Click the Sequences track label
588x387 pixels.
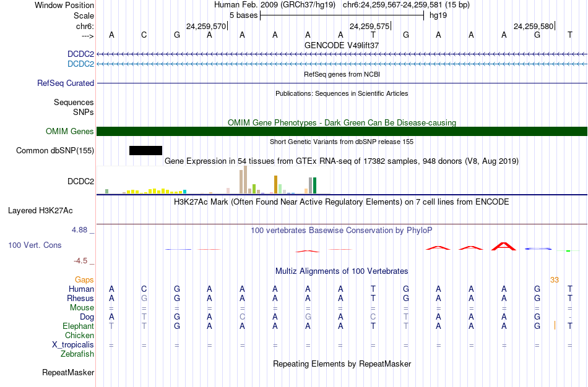tap(74, 102)
